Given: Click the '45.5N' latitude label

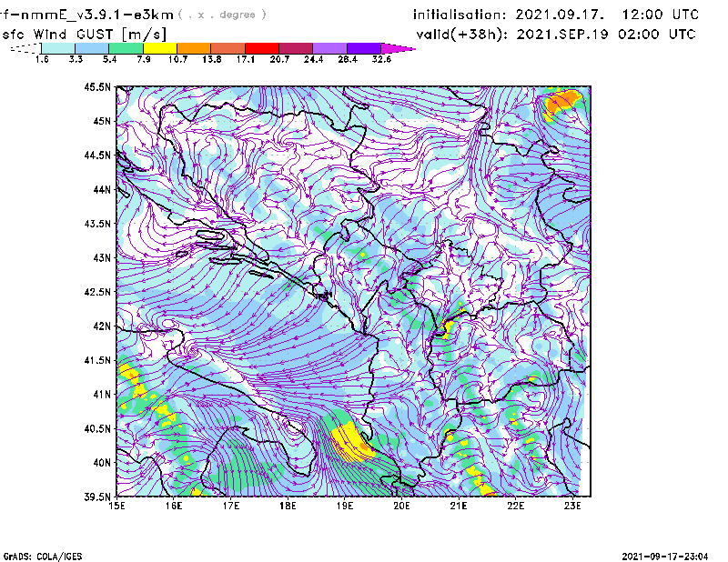Looking at the screenshot, I should (98, 86).
